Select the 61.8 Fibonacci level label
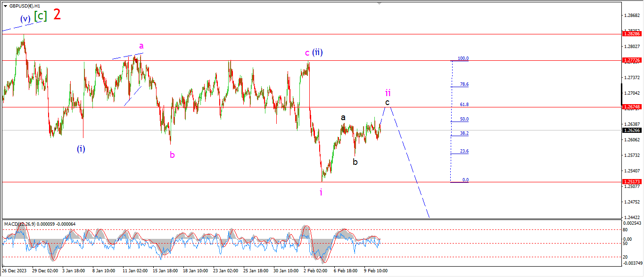 coord(464,105)
